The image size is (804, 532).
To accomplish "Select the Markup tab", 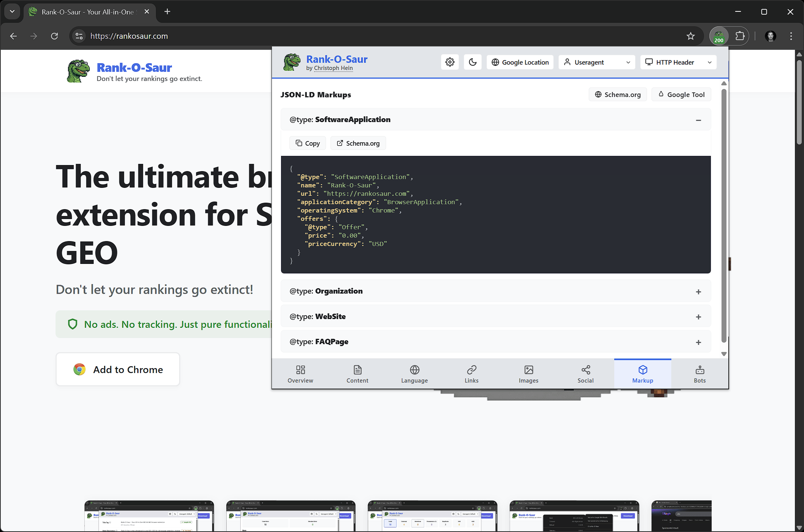I will (642, 373).
